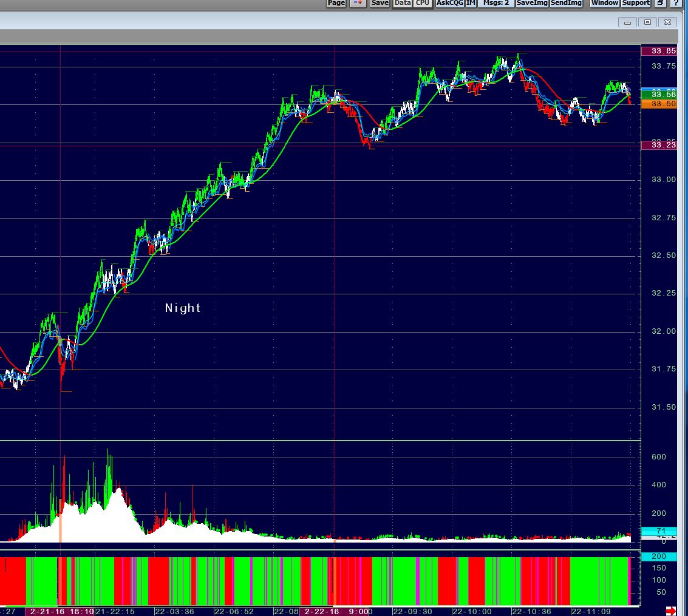Image resolution: width=688 pixels, height=616 pixels.
Task: Click the 21-22:15 time axis label
Action: click(115, 611)
